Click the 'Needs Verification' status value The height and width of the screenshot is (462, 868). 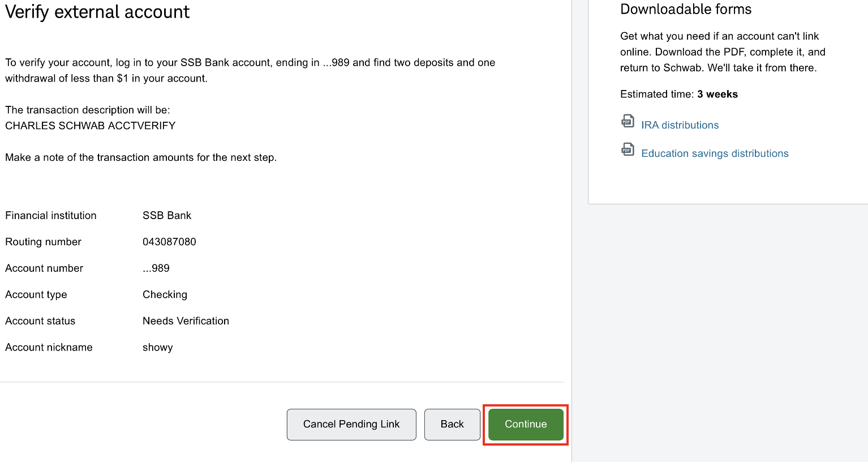click(186, 321)
